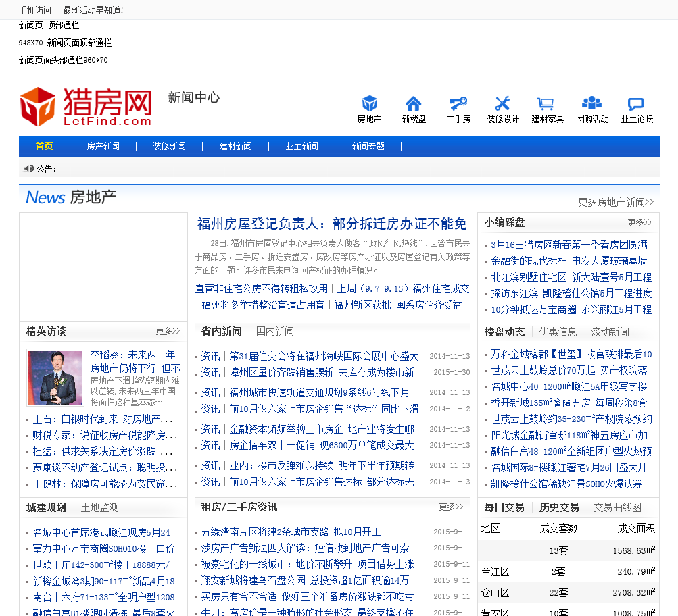
Task: Open 业主新闻 in the navigation bar
Action: 301,146
